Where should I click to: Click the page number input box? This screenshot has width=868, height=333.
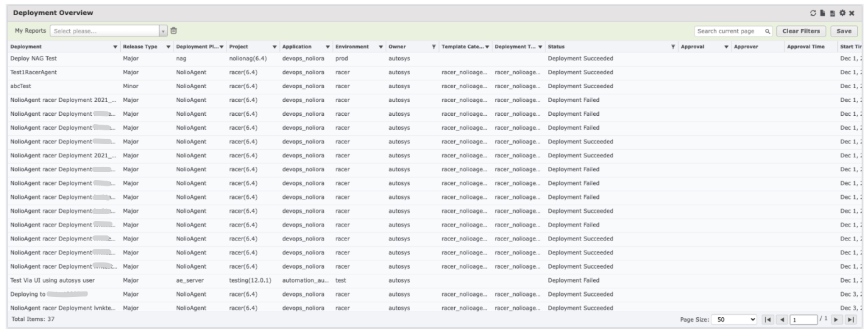point(803,320)
